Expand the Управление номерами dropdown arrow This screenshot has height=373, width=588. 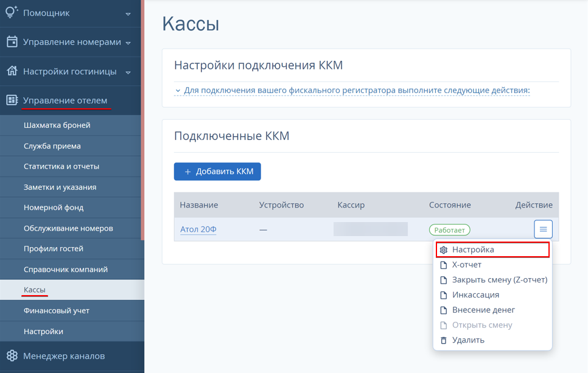pos(128,43)
